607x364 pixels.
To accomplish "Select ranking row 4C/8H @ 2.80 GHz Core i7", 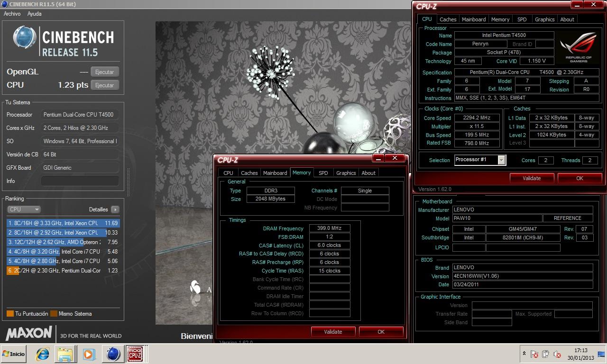I will (x=63, y=261).
